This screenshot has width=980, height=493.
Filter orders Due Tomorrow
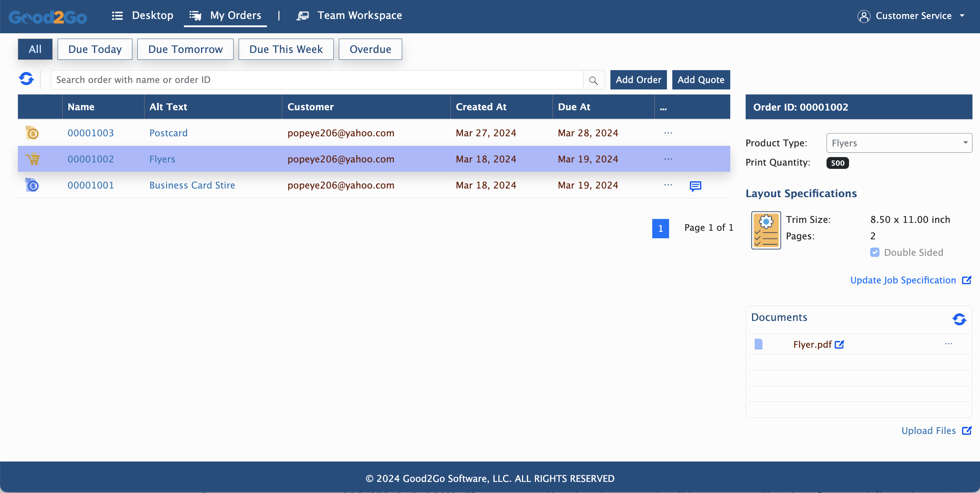click(185, 49)
